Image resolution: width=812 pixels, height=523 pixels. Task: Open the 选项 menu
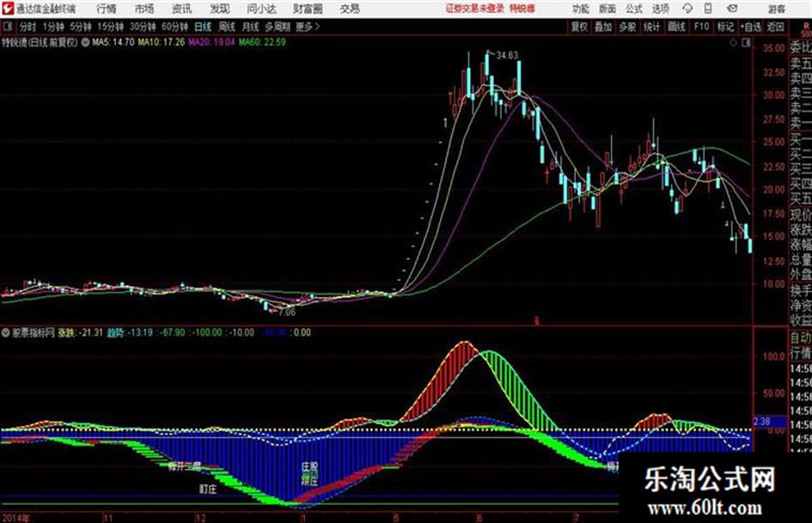(x=660, y=9)
